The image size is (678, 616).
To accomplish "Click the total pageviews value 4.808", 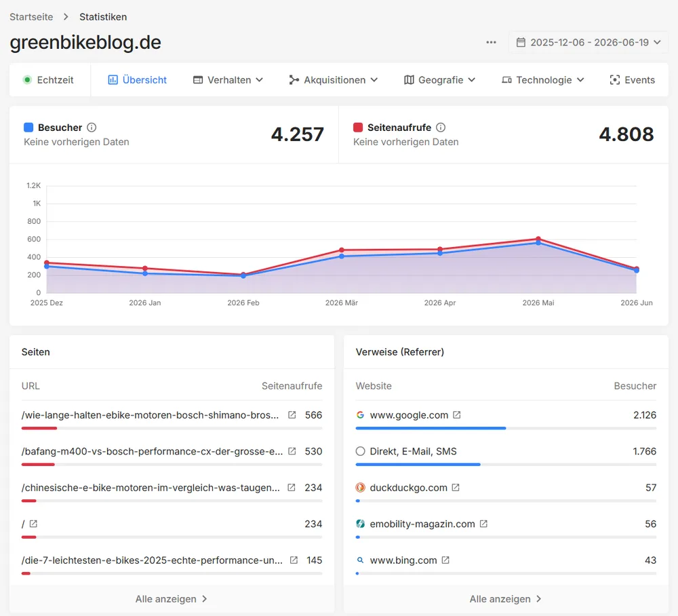I will point(626,134).
